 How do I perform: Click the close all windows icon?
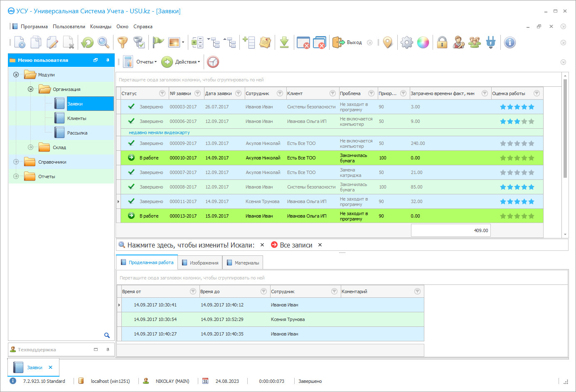[320, 42]
